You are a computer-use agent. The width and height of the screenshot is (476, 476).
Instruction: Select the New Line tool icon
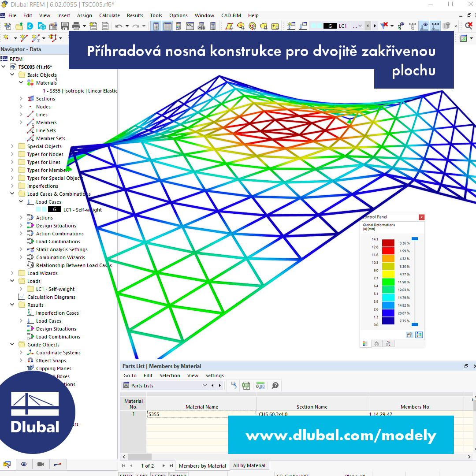point(24,38)
